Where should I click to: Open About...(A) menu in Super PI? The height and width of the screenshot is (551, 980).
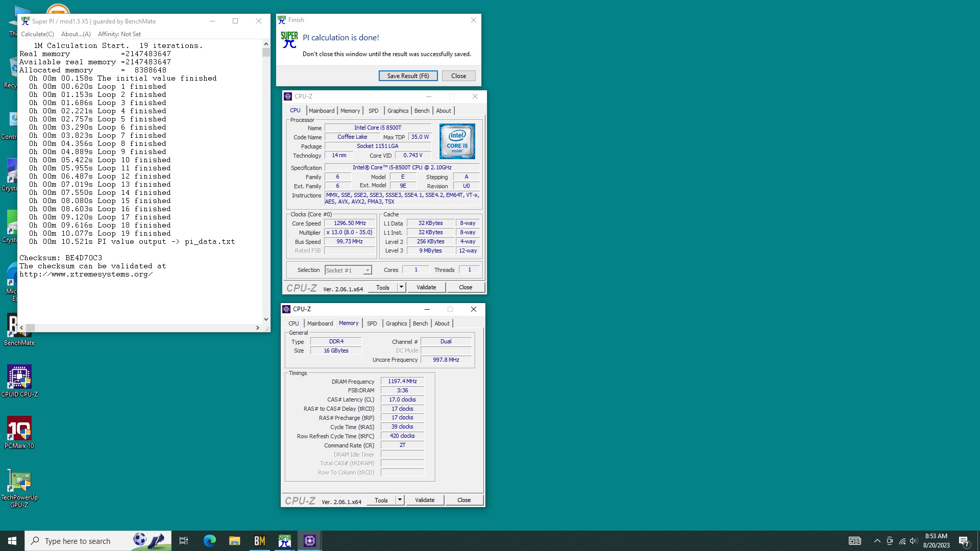click(x=76, y=34)
